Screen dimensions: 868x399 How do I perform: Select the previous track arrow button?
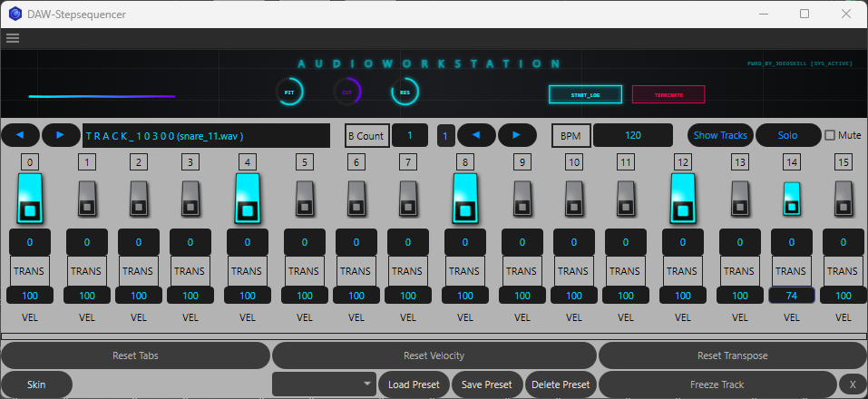21,135
